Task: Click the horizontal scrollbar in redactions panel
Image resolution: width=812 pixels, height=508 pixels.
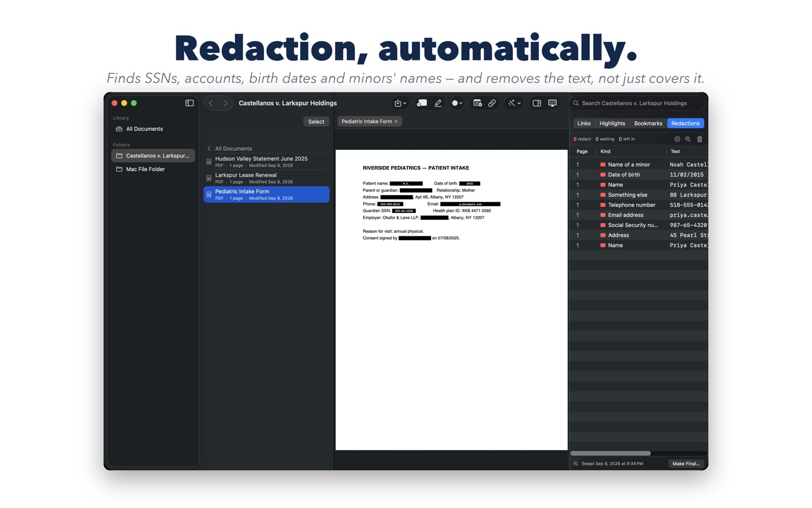Action: tap(611, 453)
